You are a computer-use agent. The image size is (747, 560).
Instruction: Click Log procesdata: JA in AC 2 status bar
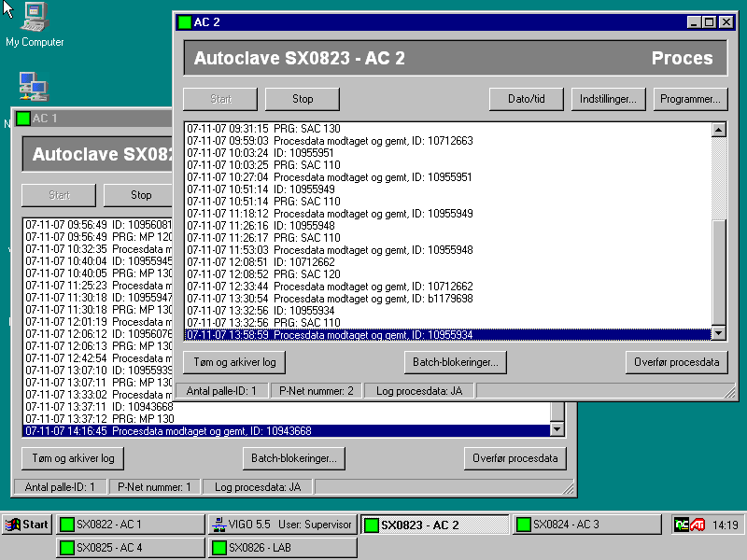(x=419, y=391)
